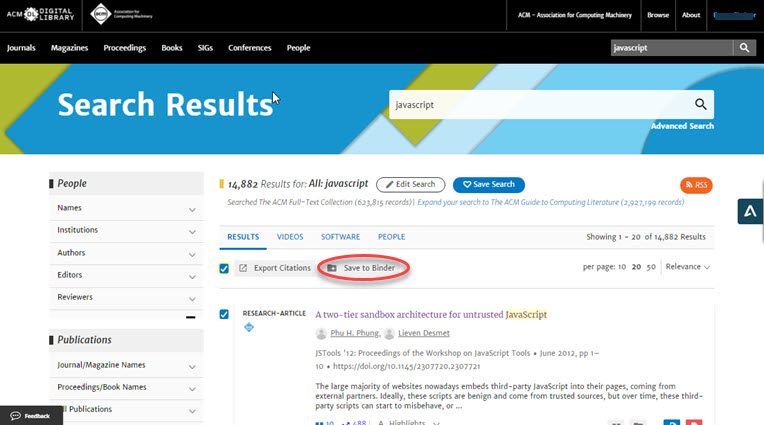764x425 pixels.
Task: Open the SIGs menu
Action: click(205, 48)
